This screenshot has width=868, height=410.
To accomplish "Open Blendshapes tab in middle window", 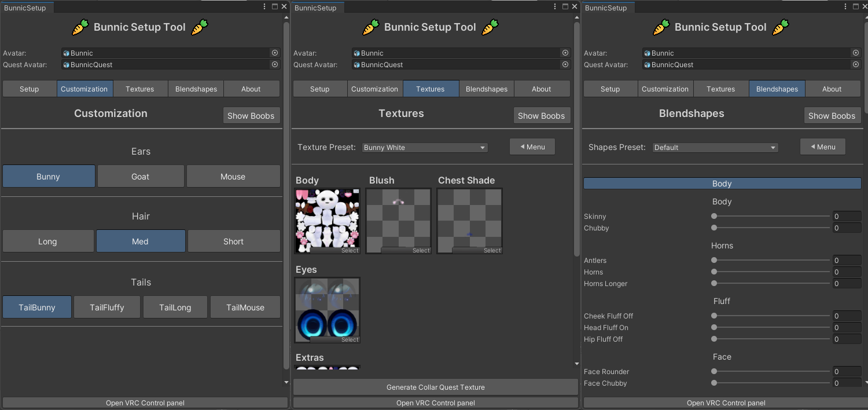I will 487,89.
